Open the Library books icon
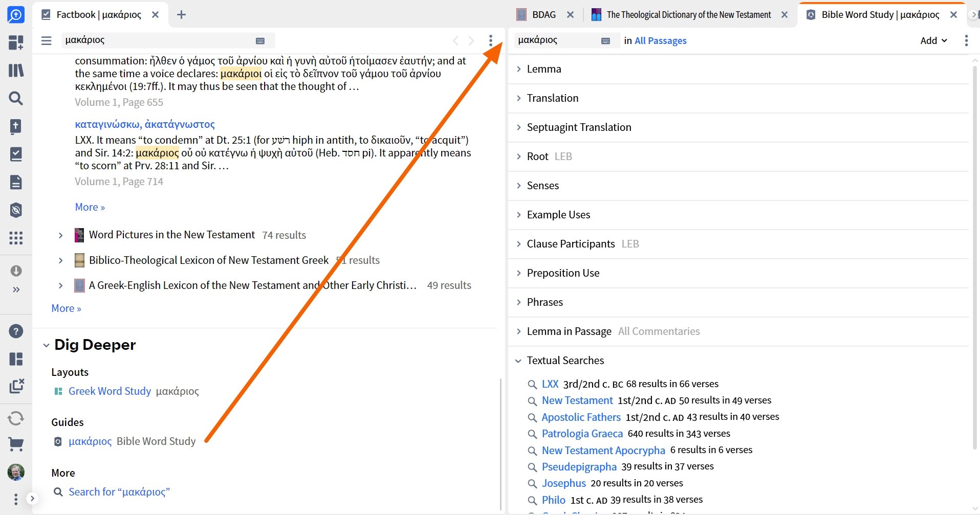The image size is (980, 515). (16, 70)
